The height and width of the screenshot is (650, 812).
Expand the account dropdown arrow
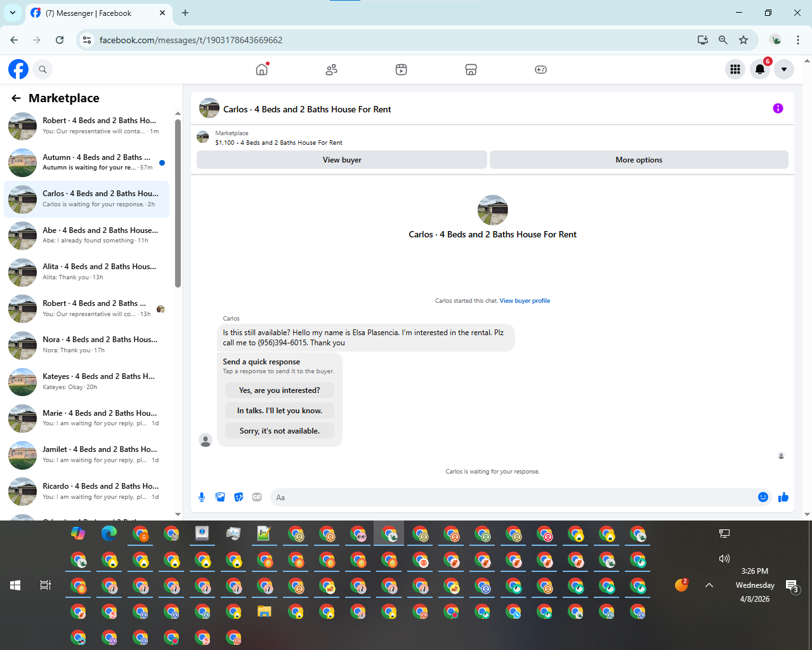(x=784, y=69)
